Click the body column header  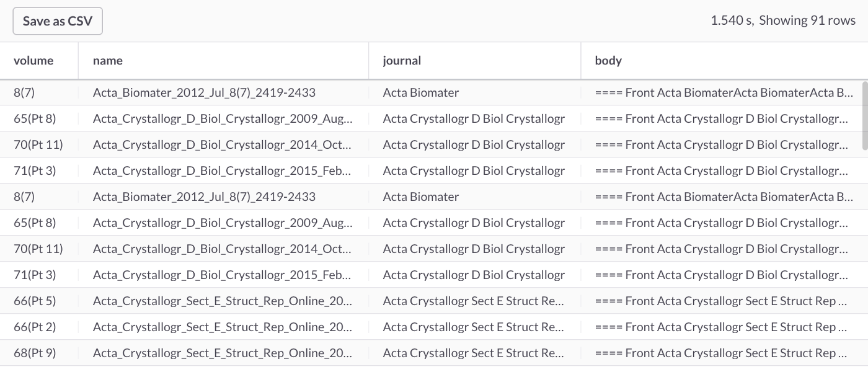(x=608, y=61)
